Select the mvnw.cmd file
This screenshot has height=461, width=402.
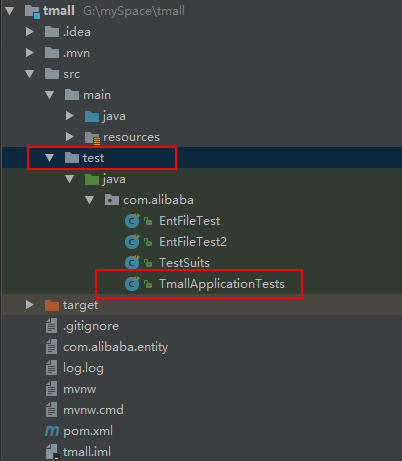point(93,410)
